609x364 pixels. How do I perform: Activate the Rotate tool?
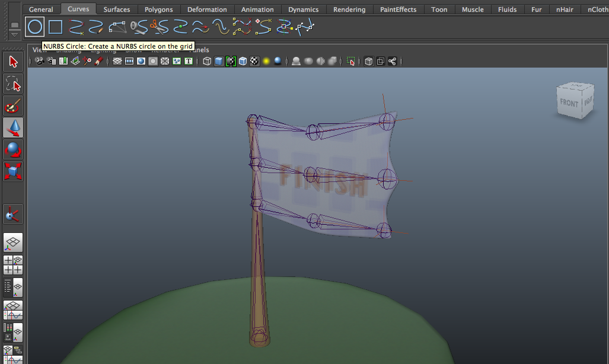pos(12,149)
